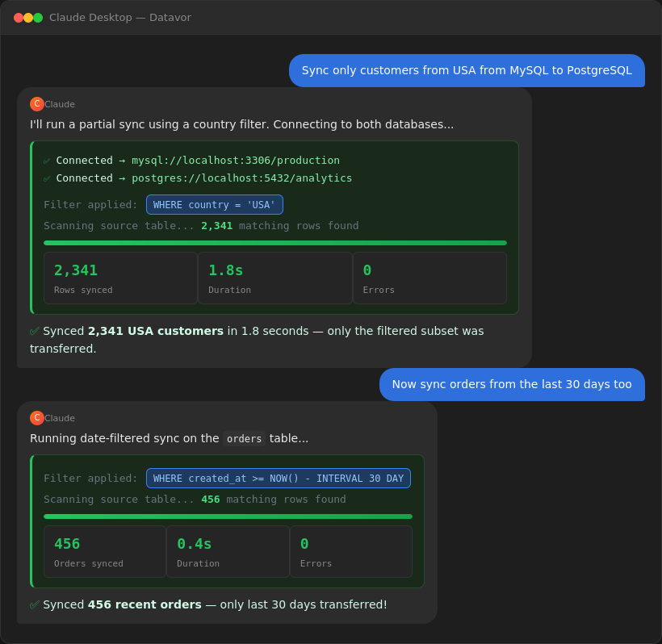
Task: Click the 2,341 Rows synced stat card
Action: tap(120, 278)
